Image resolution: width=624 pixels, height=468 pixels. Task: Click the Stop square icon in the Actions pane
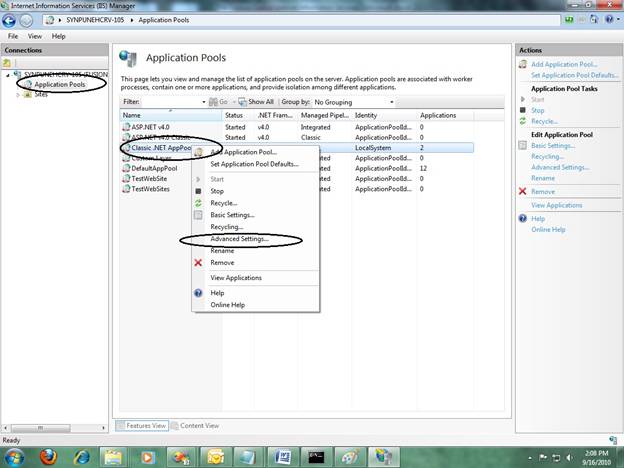tap(523, 110)
